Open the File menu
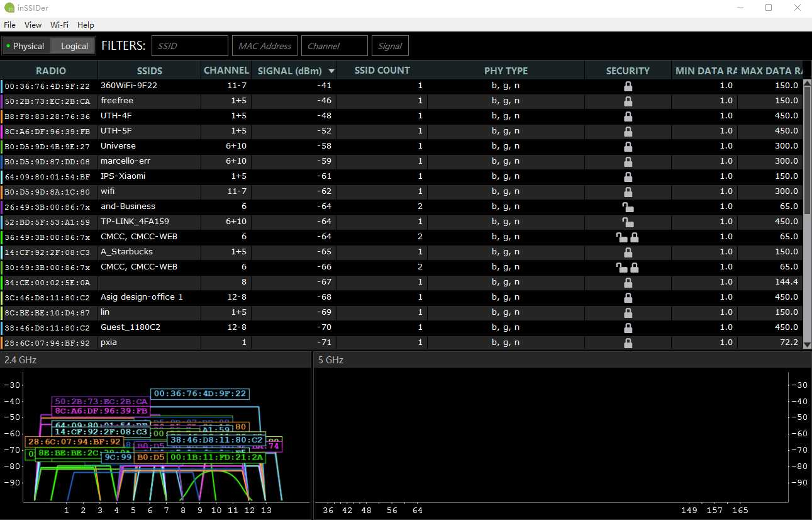Viewport: 812px width, 520px height. [x=9, y=25]
